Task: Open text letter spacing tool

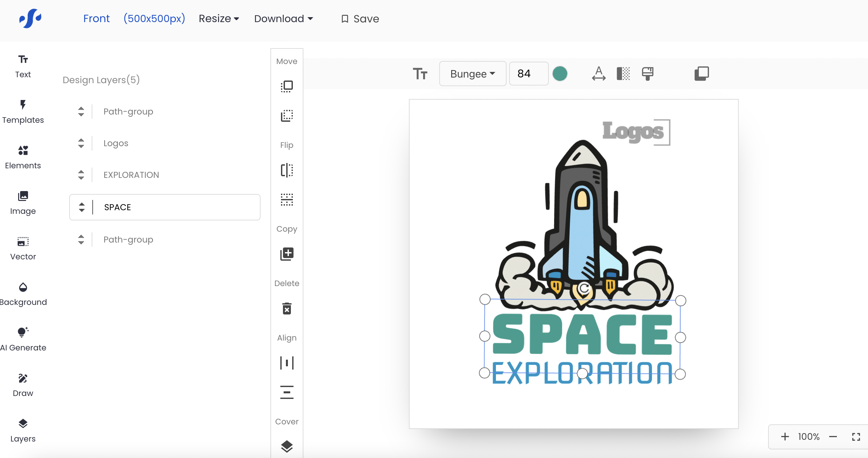Action: (x=599, y=74)
